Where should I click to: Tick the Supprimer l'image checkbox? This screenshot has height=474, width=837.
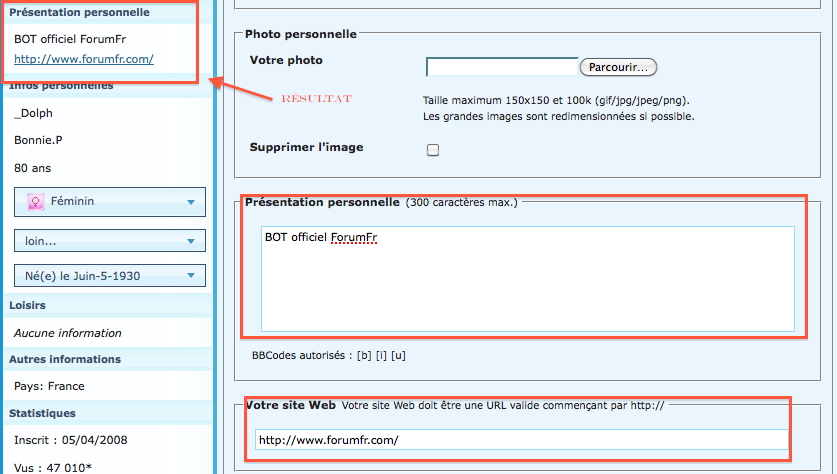pyautogui.click(x=433, y=150)
